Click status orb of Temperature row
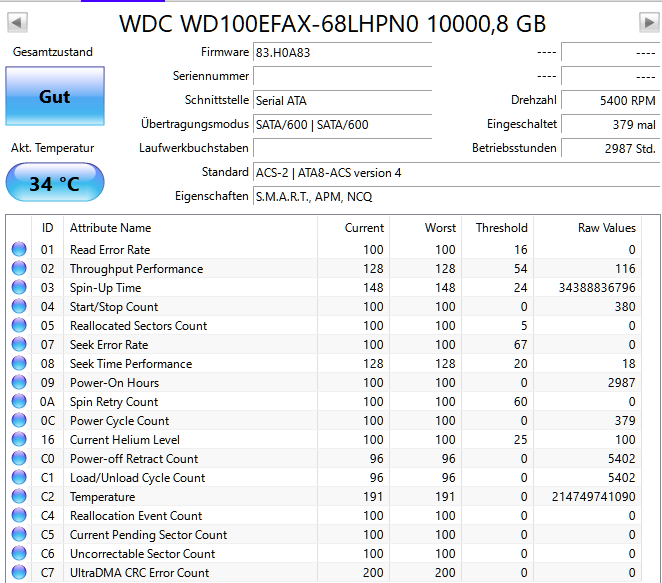This screenshot has height=583, width=662. [19, 496]
